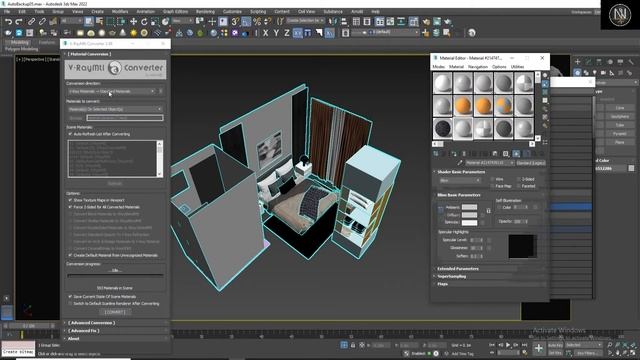Toggle Switch to Default Scanline Renderer checkbox

point(70,304)
